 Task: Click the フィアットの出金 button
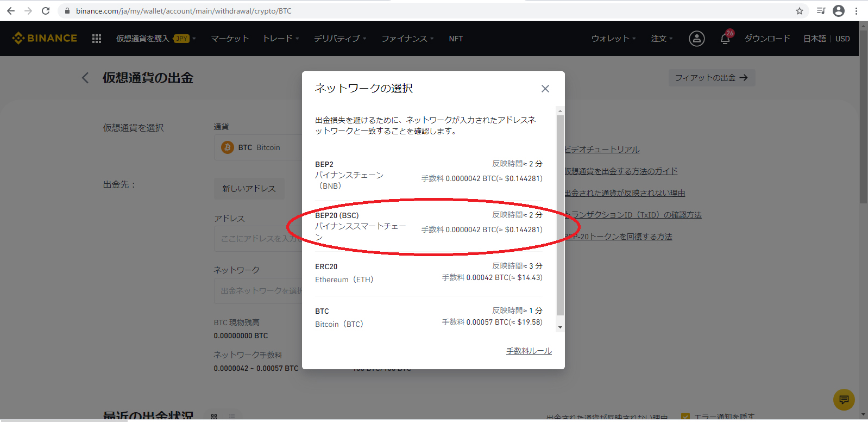(712, 78)
